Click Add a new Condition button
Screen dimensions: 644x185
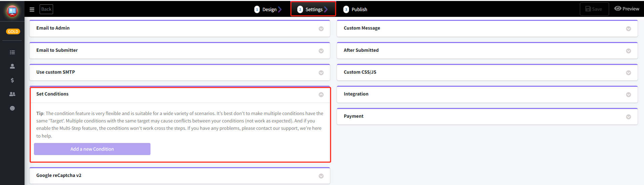click(92, 149)
